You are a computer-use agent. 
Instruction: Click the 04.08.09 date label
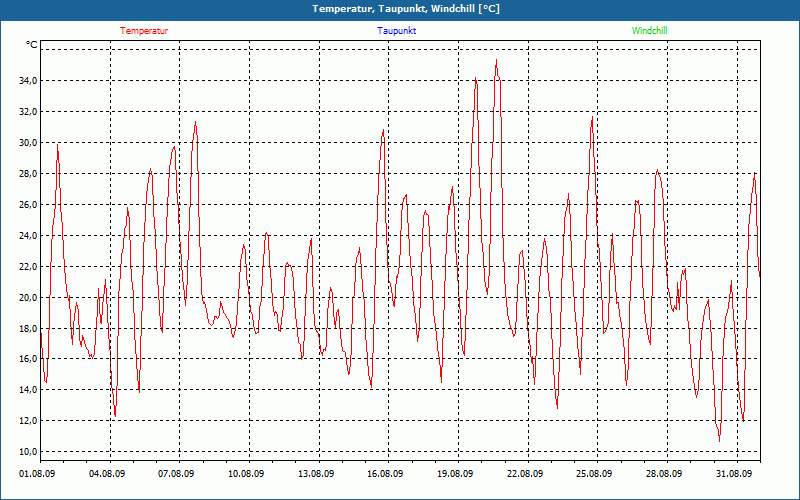pyautogui.click(x=107, y=473)
